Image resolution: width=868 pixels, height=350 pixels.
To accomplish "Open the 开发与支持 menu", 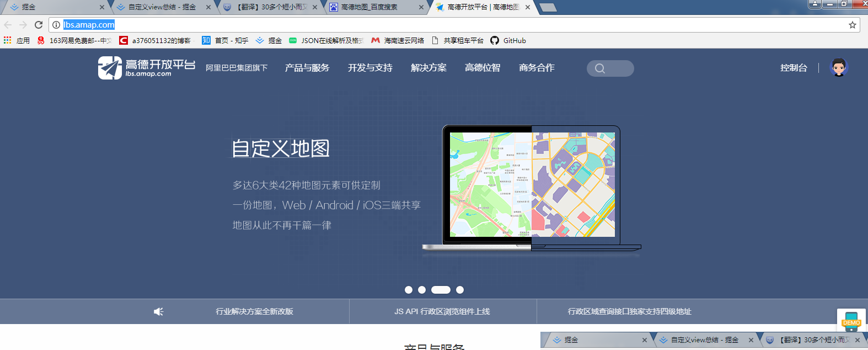I will tap(370, 67).
